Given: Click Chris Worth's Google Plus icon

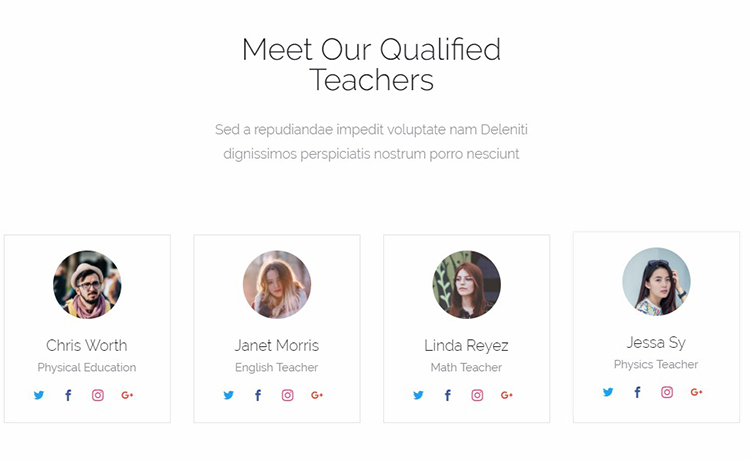Looking at the screenshot, I should coord(127,395).
